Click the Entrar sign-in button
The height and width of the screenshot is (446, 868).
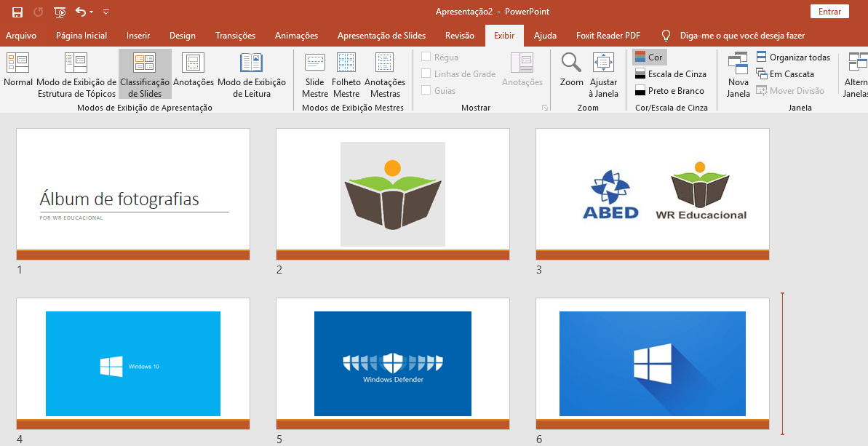pyautogui.click(x=829, y=12)
